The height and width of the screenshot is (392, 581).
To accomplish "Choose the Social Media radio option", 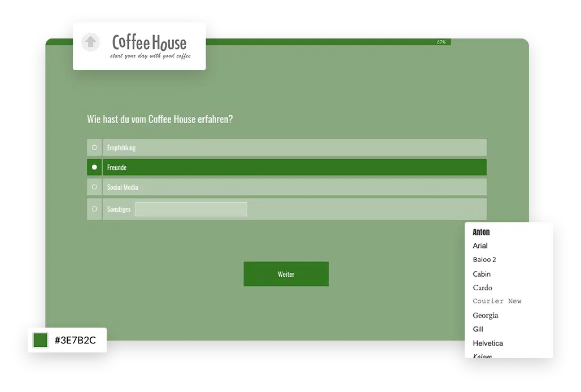I will 94,187.
